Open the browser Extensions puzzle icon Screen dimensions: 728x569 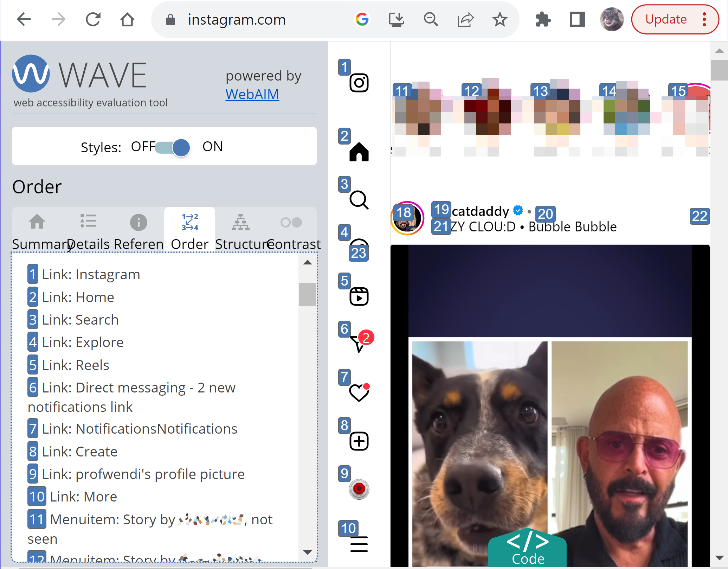point(543,19)
